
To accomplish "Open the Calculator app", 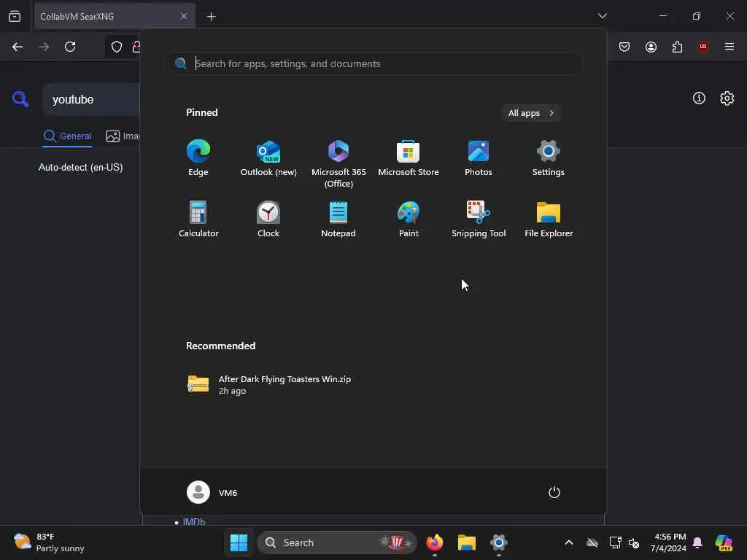I will (x=198, y=219).
